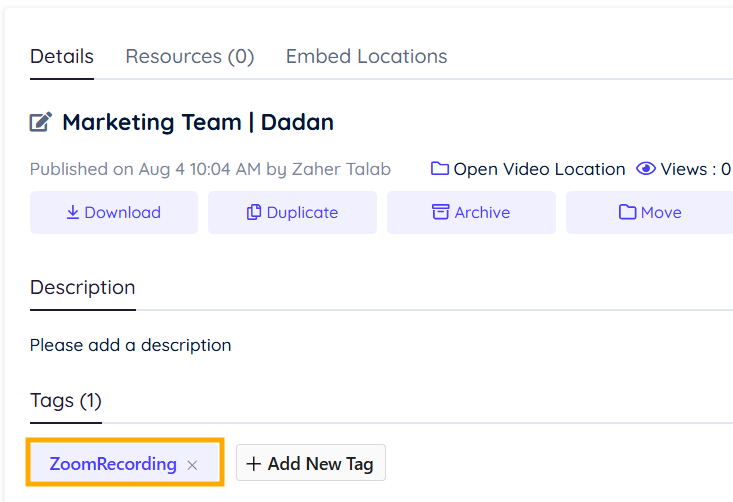Select the Description section heading
This screenshot has width=733, height=502.
tap(82, 287)
